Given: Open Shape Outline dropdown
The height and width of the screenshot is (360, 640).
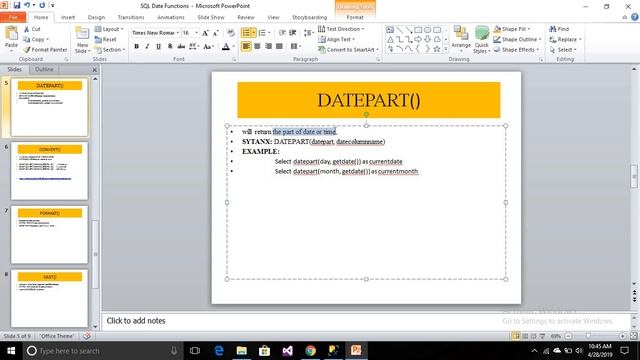Looking at the screenshot, I should pos(517,39).
